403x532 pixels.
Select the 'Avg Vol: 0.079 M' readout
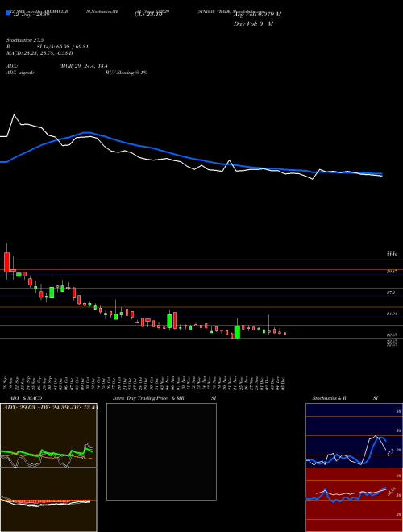click(x=257, y=15)
